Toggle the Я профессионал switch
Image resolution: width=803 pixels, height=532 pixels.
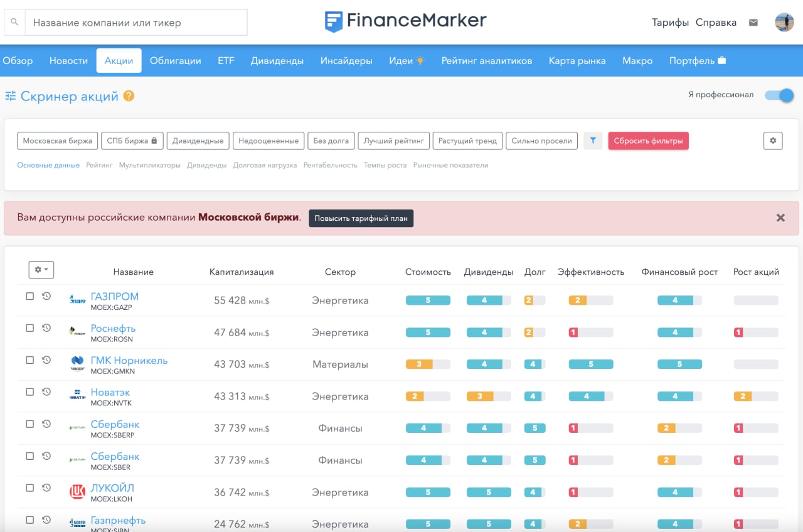779,95
